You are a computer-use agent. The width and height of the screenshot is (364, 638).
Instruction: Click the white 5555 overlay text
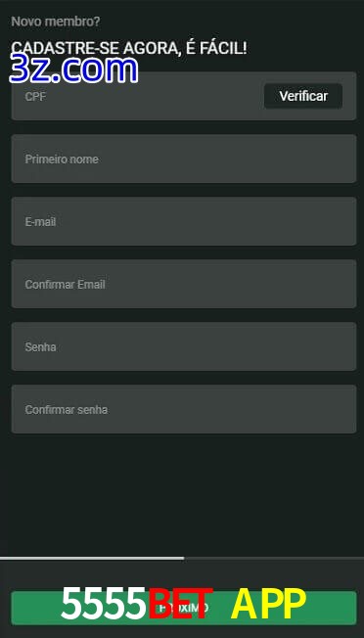104,604
